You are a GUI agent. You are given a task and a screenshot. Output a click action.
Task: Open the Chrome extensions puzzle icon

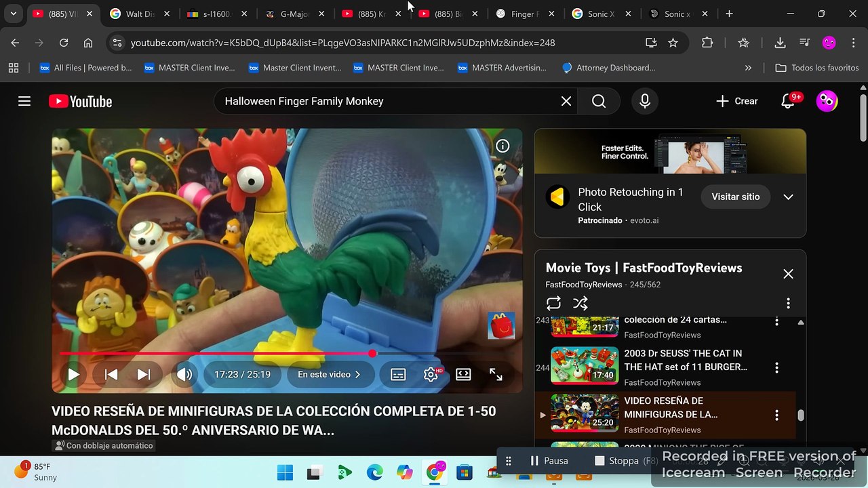(x=707, y=43)
